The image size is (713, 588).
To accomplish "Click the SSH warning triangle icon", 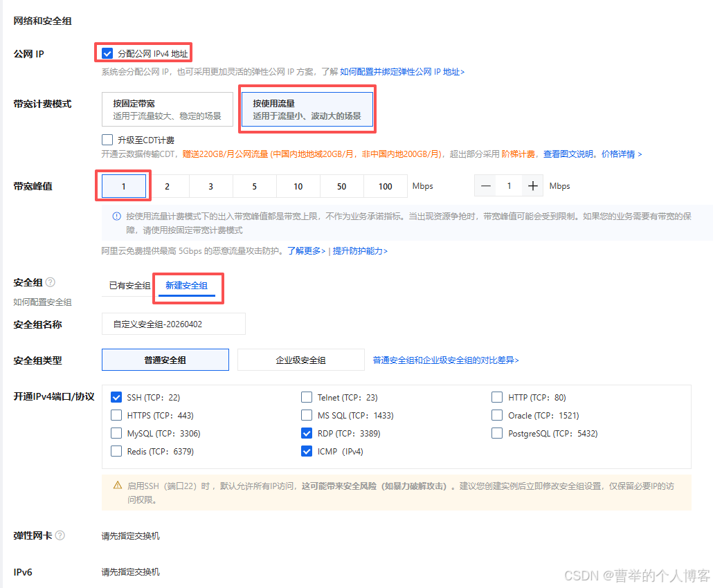I will pyautogui.click(x=118, y=486).
